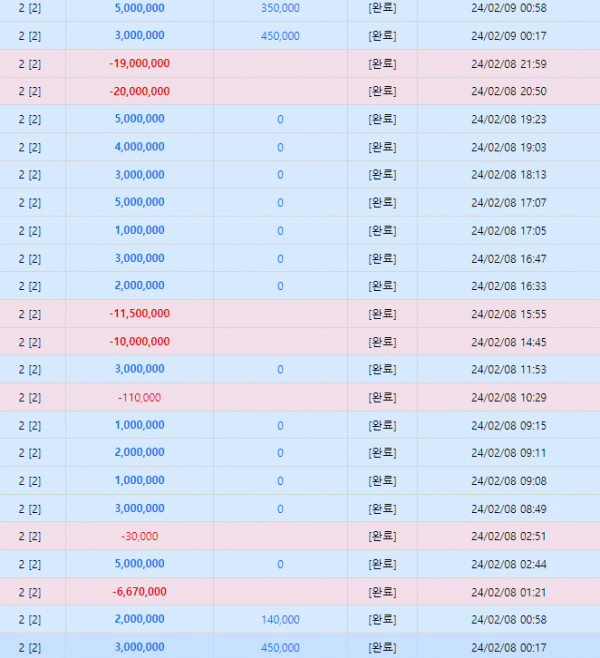Select the date cell 24/02/08 18:13
Image resolution: width=600 pixels, height=658 pixels.
509,175
